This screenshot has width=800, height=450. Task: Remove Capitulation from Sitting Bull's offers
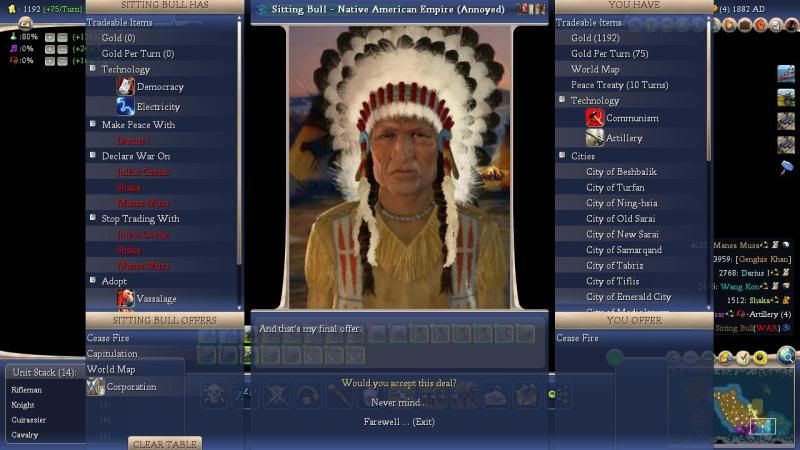click(x=112, y=354)
